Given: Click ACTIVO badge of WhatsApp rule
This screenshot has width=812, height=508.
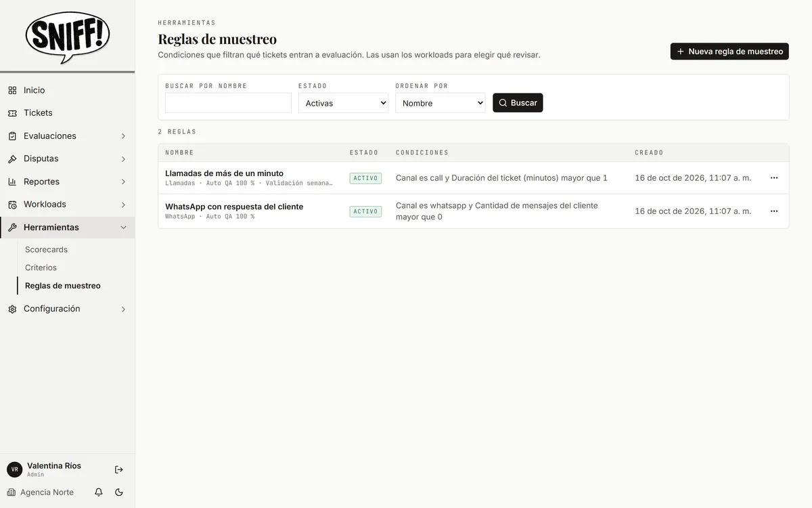Looking at the screenshot, I should [365, 211].
